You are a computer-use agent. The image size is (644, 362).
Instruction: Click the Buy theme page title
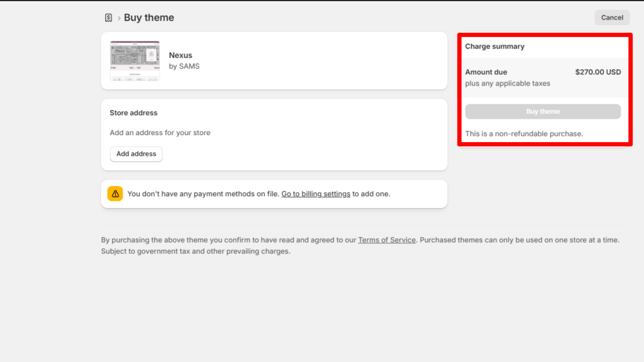(x=148, y=18)
